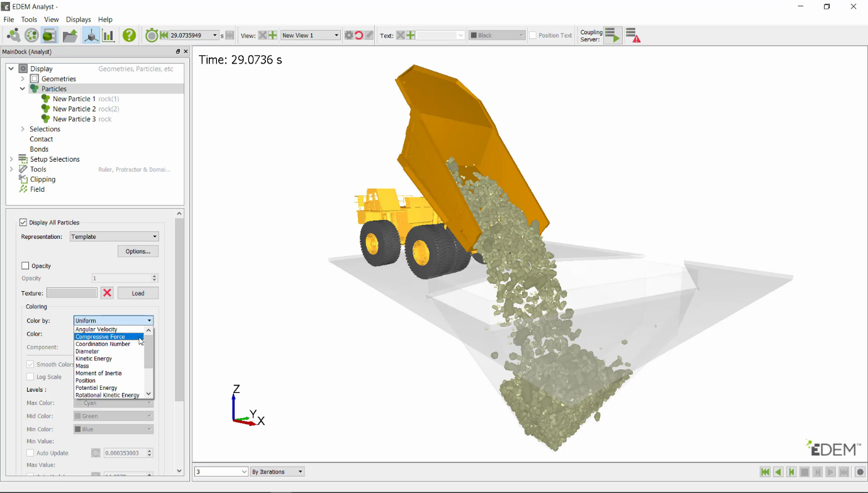Image resolution: width=868 pixels, height=493 pixels.
Task: Open the Min Color Blue dropdown
Action: (113, 429)
